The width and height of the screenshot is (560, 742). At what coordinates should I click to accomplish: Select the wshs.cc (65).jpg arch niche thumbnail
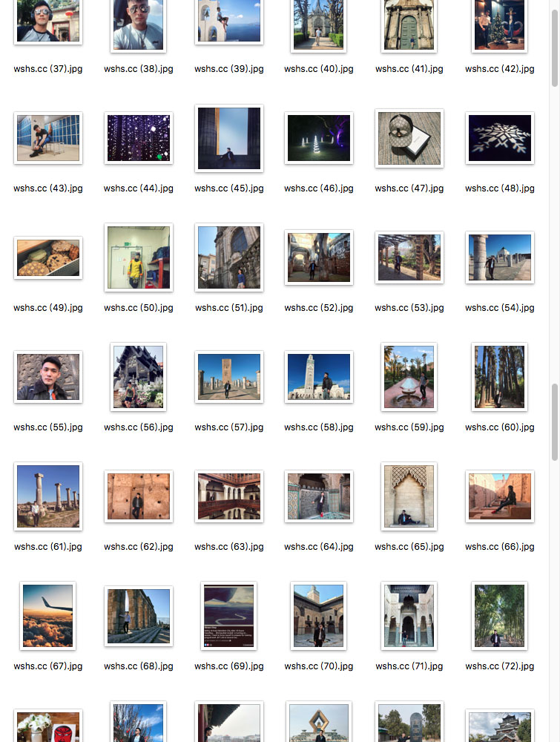409,496
